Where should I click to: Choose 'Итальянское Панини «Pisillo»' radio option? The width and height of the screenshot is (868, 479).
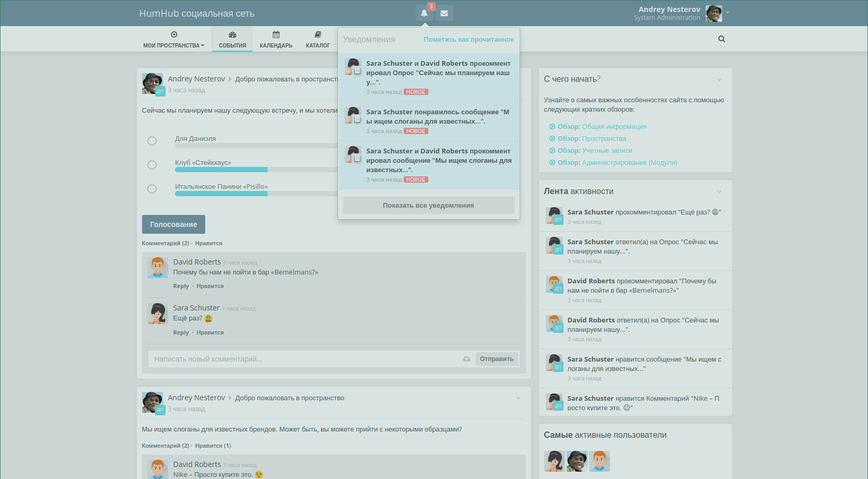point(152,189)
